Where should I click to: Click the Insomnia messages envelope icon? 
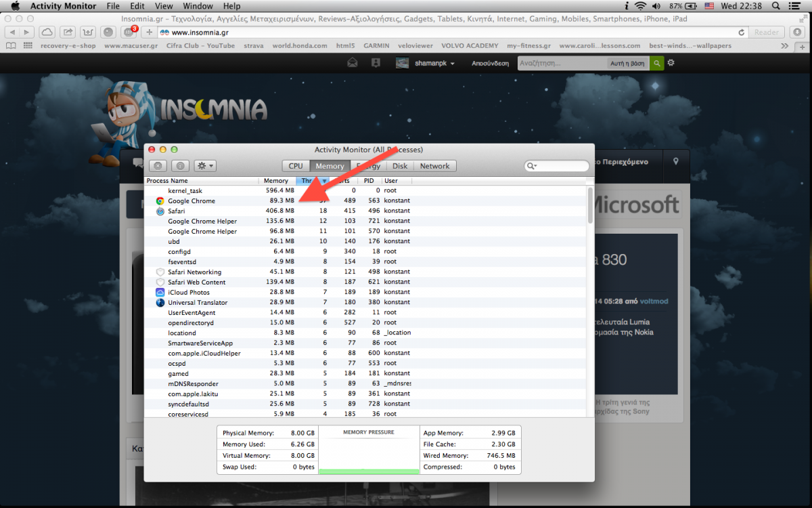tap(353, 63)
